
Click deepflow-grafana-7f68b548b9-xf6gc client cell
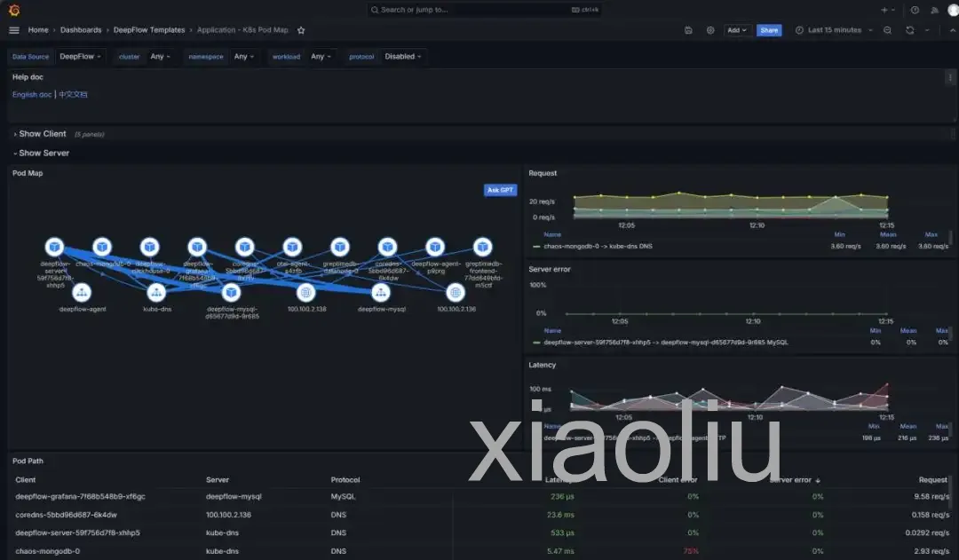point(80,496)
